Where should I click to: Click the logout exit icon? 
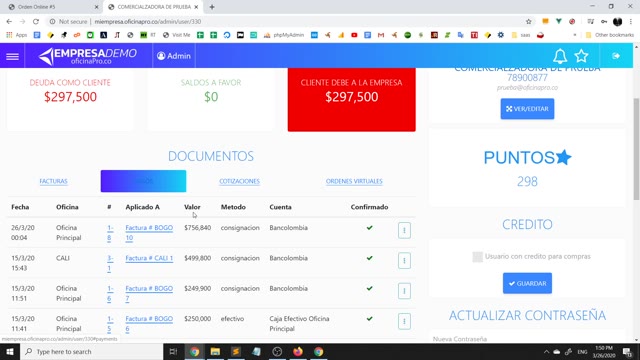616,56
